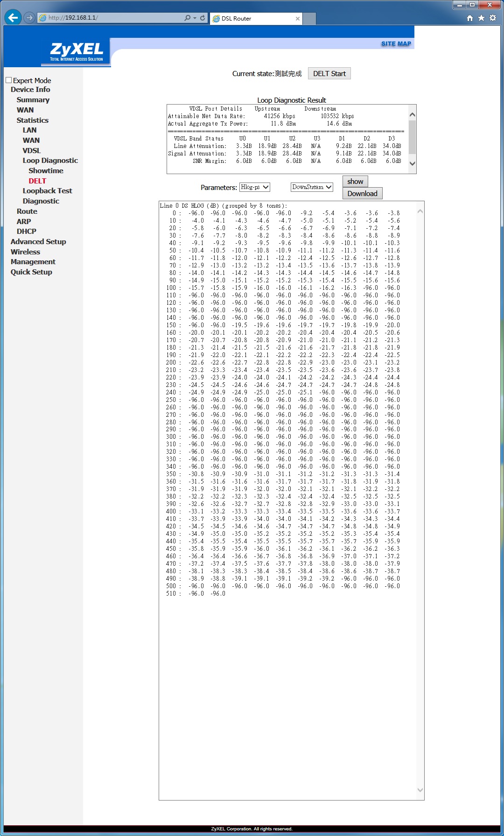Click the show button
The image size is (504, 836).
click(x=355, y=182)
